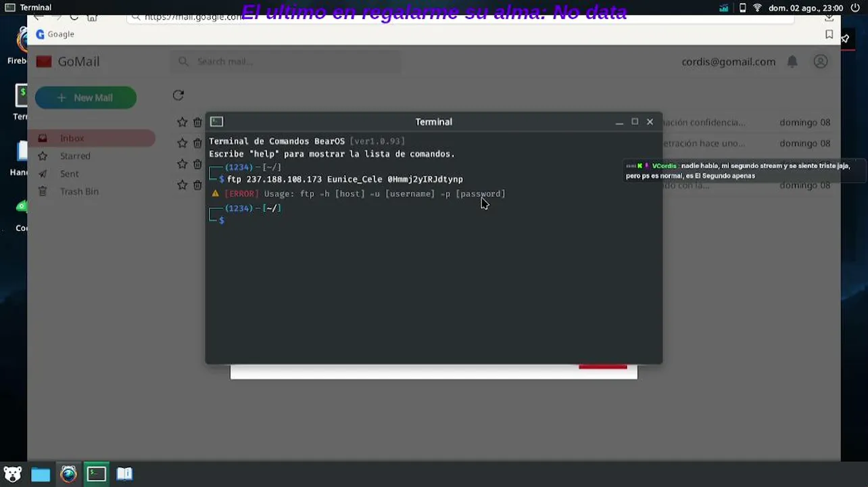
Task: Click the Starred star icon in GoMail sidebar
Action: click(43, 156)
